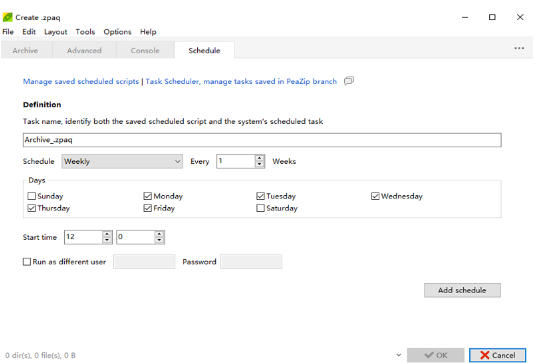Increase the Every weeks value

coord(260,158)
